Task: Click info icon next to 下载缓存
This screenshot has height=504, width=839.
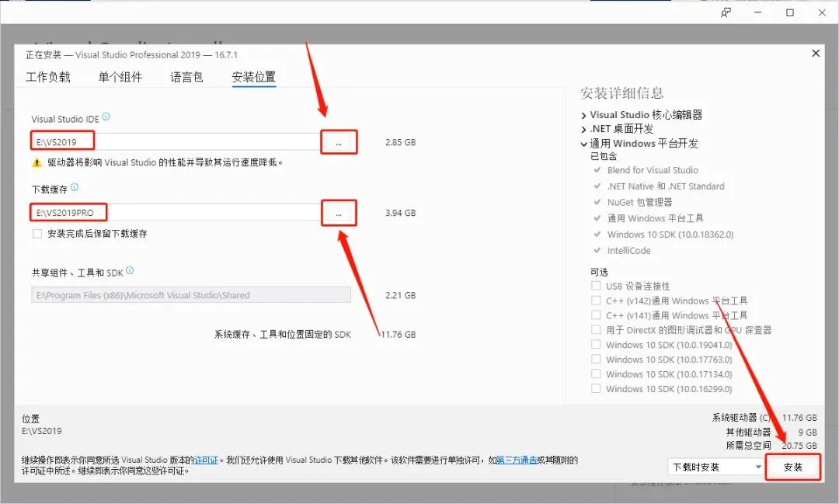Action: [75, 187]
